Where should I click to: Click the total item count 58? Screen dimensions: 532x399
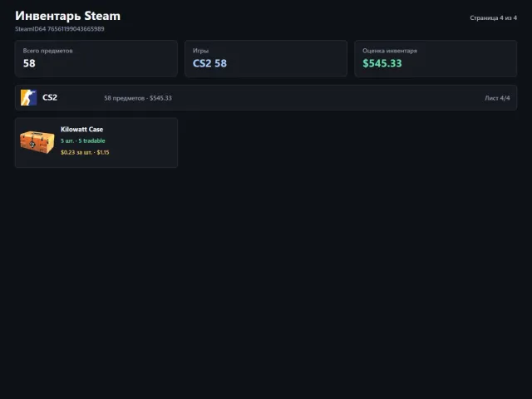pos(29,63)
